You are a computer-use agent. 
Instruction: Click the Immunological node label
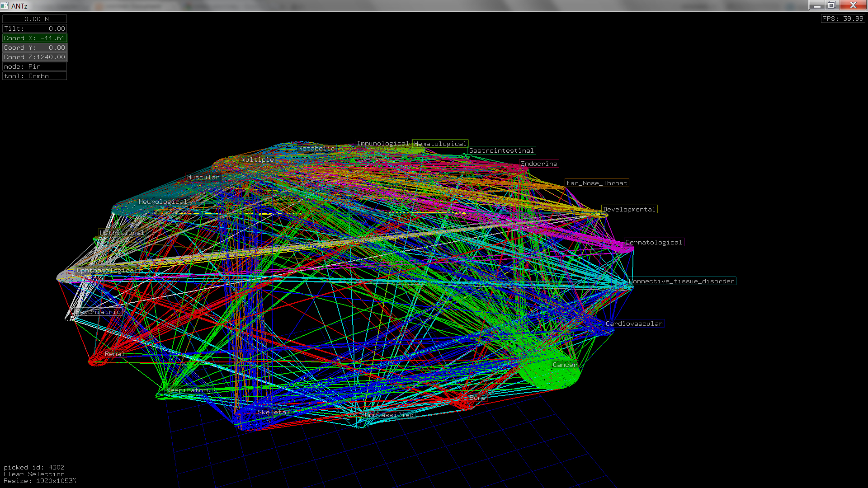click(382, 143)
